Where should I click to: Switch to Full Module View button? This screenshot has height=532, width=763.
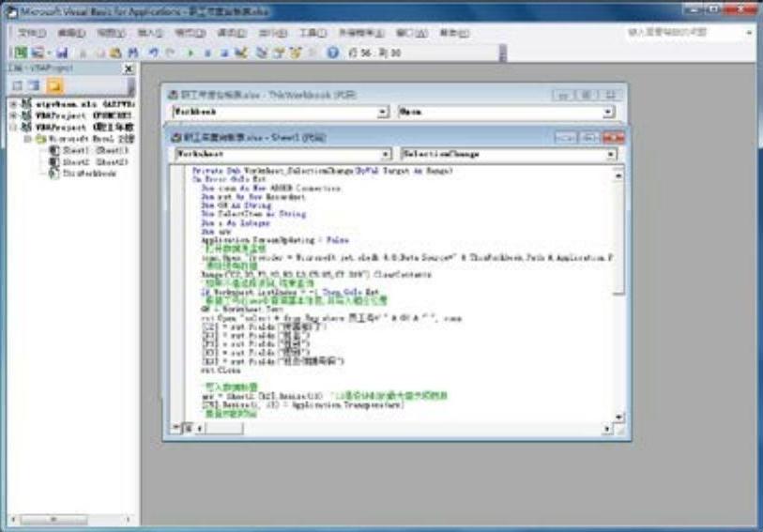click(x=188, y=428)
